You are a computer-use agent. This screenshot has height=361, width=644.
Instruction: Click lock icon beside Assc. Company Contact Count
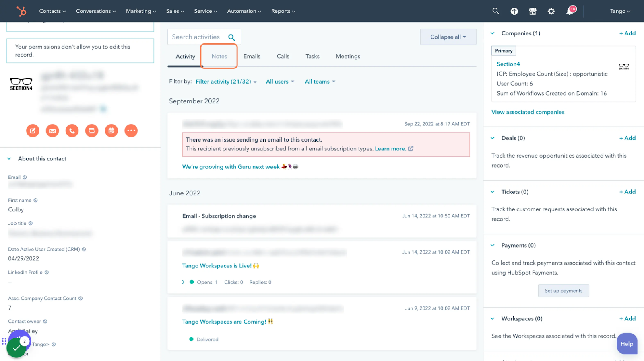80,298
